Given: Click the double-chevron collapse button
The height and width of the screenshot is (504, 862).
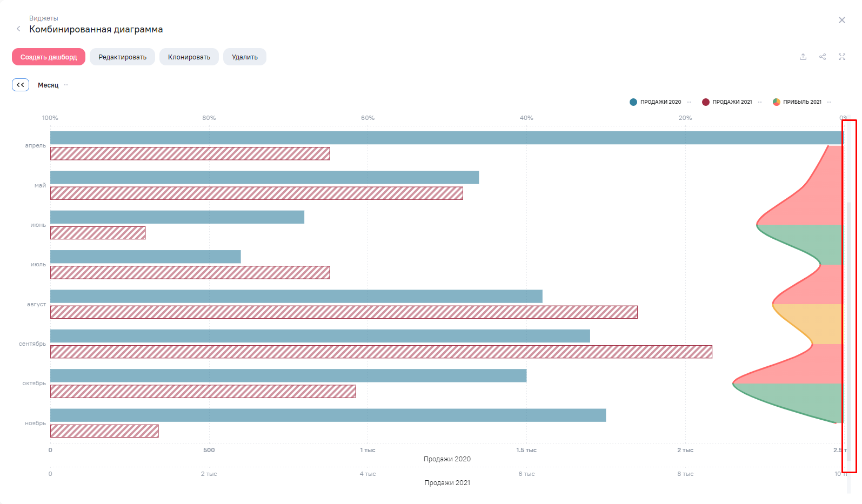Looking at the screenshot, I should [x=21, y=85].
